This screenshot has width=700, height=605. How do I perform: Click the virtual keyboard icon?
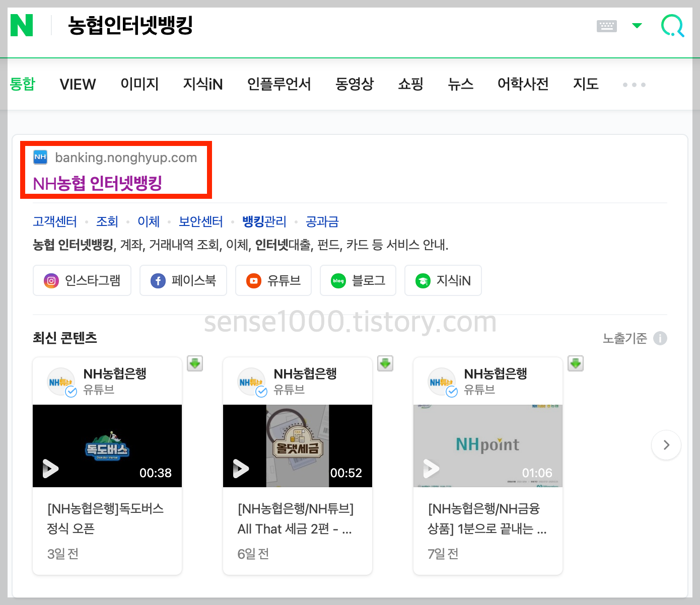(x=606, y=25)
